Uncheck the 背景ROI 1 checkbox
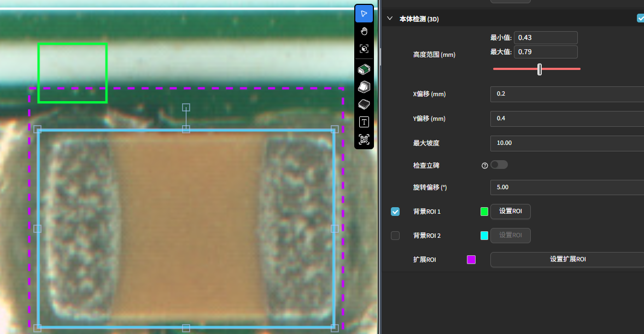 pyautogui.click(x=395, y=212)
